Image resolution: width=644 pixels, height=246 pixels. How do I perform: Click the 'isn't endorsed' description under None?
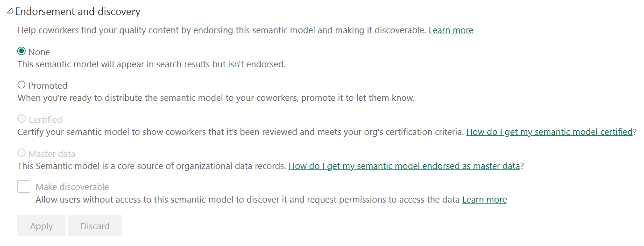[x=151, y=64]
